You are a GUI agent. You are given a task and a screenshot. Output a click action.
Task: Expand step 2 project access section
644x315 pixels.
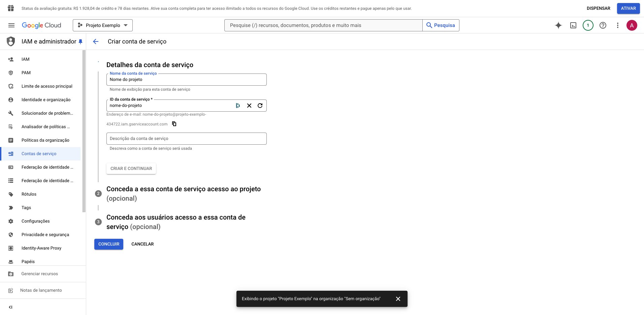click(183, 193)
